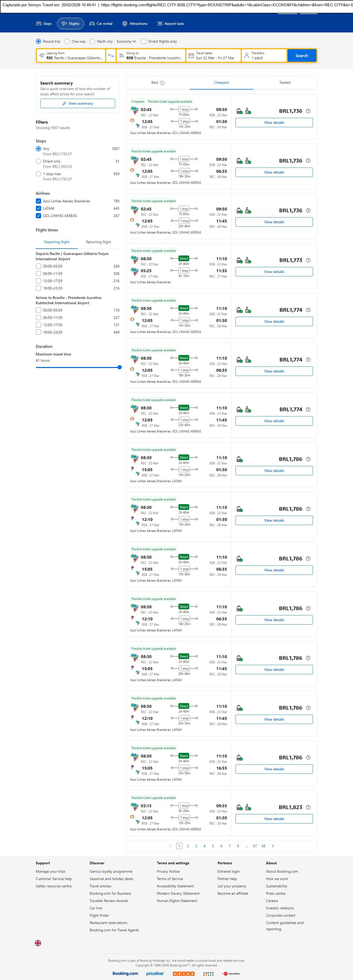Click the UK flag language icon
Screen dimensions: 353x980
pos(38,943)
